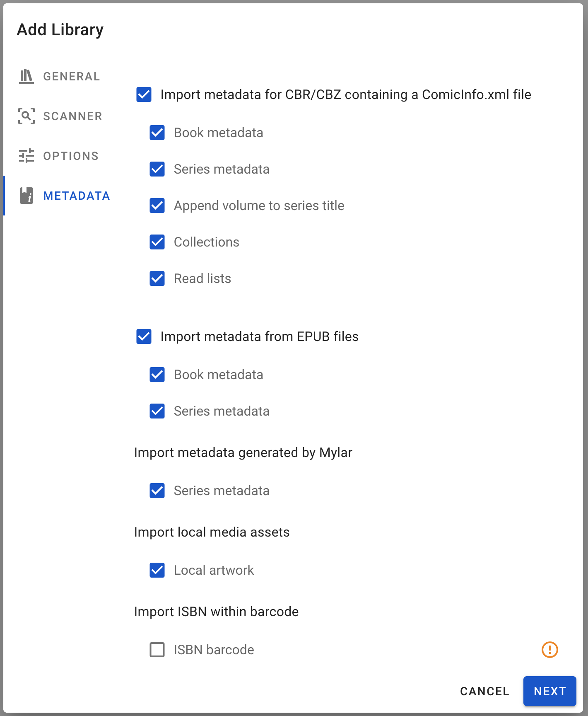Uncheck Import metadata for CBR/CBZ ComicInfo.xml

tap(143, 95)
